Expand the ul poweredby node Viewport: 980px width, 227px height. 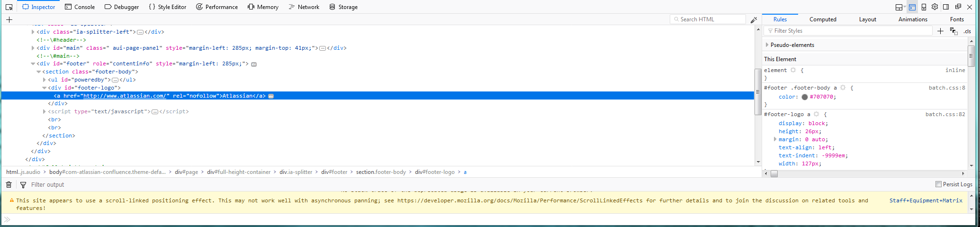pyautogui.click(x=44, y=80)
